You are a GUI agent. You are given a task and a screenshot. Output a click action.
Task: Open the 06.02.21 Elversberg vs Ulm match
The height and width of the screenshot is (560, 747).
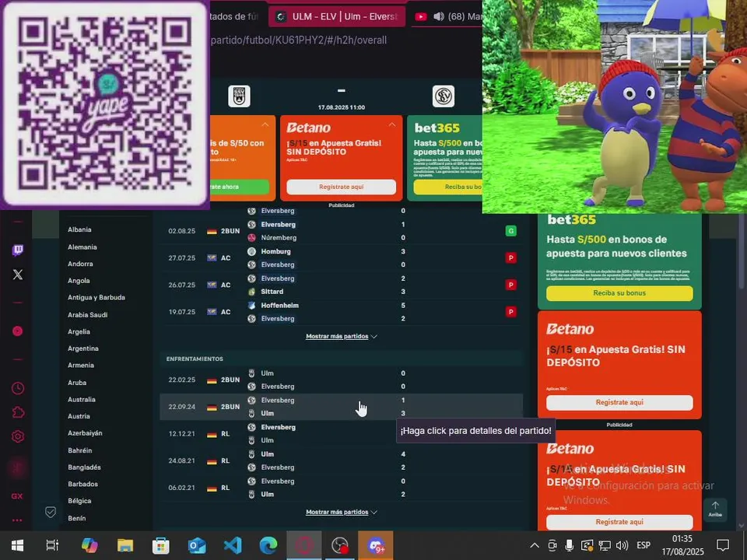click(x=341, y=488)
